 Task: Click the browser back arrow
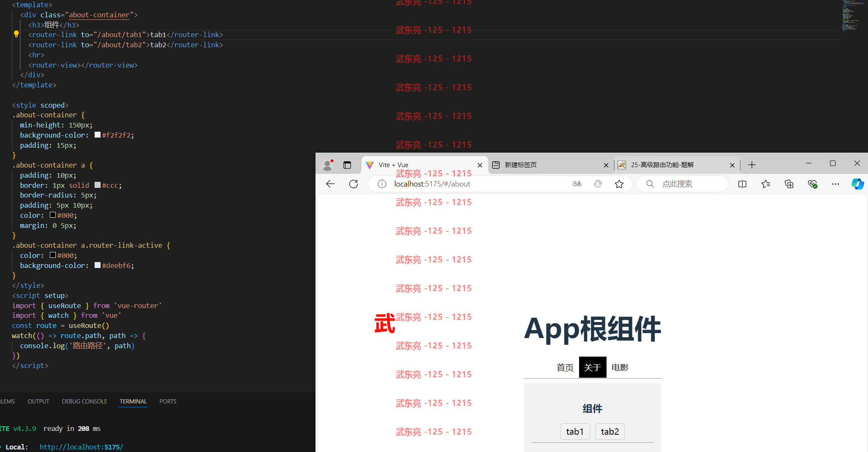pyautogui.click(x=330, y=184)
